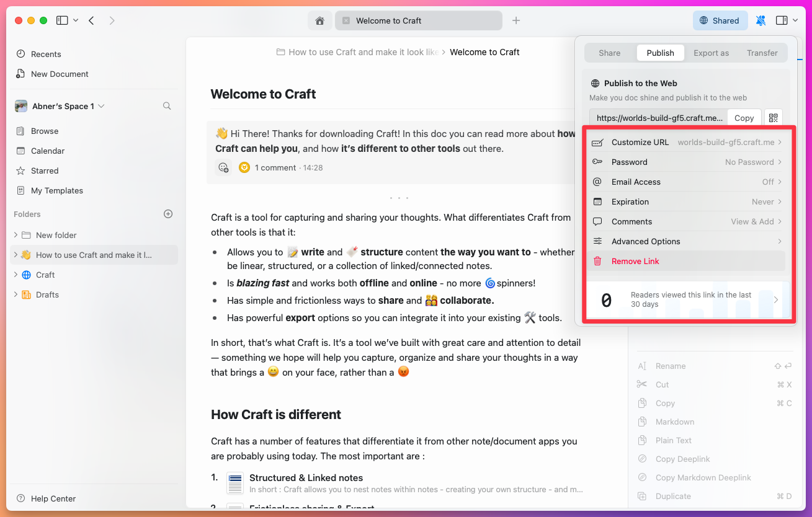812x517 pixels.
Task: Open the Calendar view
Action: (x=40, y=151)
